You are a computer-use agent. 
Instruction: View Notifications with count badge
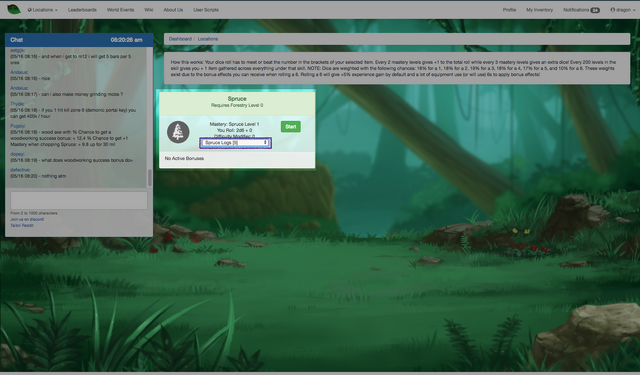pyautogui.click(x=581, y=10)
